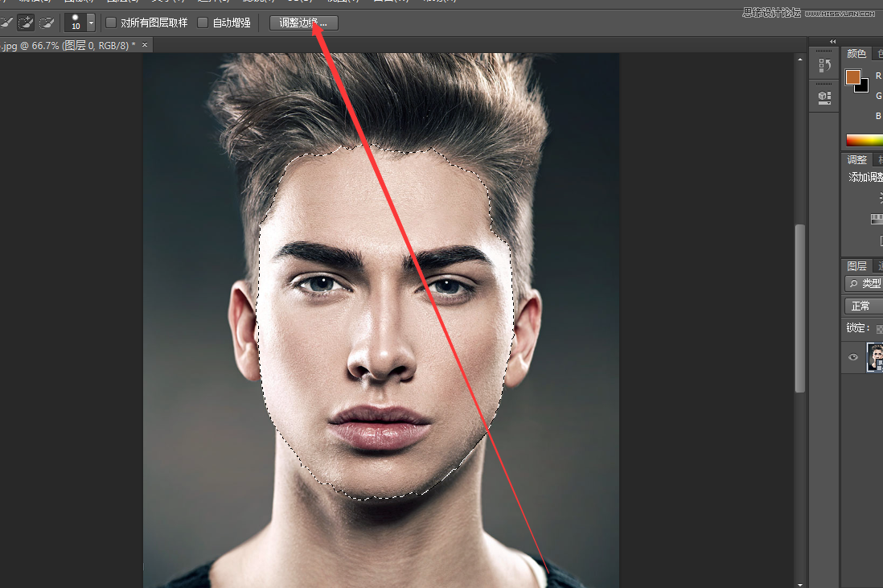
Task: Click the scroll up arrow of canvas
Action: [x=799, y=60]
